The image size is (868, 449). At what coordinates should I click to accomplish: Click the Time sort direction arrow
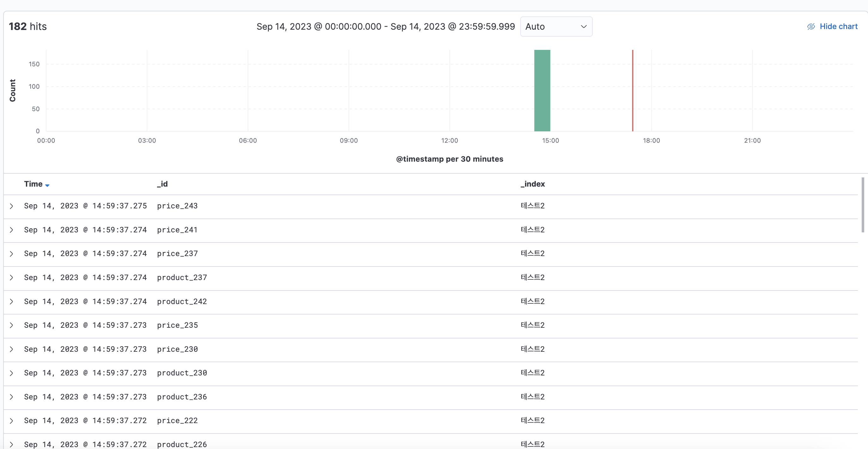click(47, 185)
